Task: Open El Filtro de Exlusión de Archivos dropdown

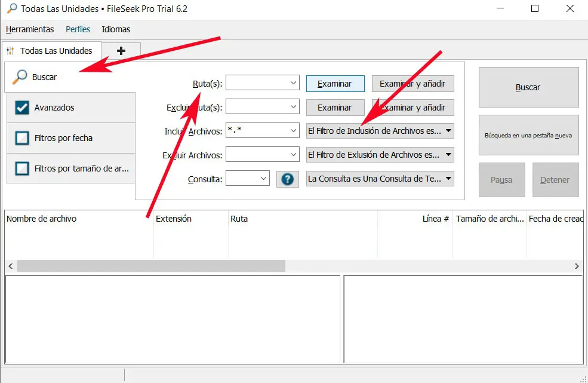Action: pos(380,155)
